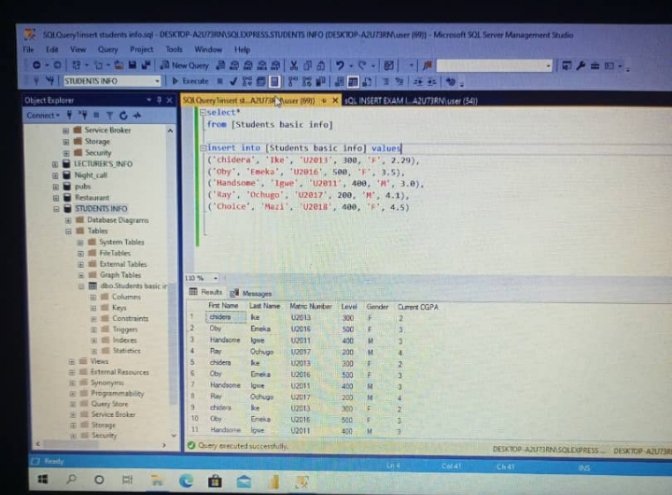Click the Cancel Executing Query stop icon

tap(220, 81)
